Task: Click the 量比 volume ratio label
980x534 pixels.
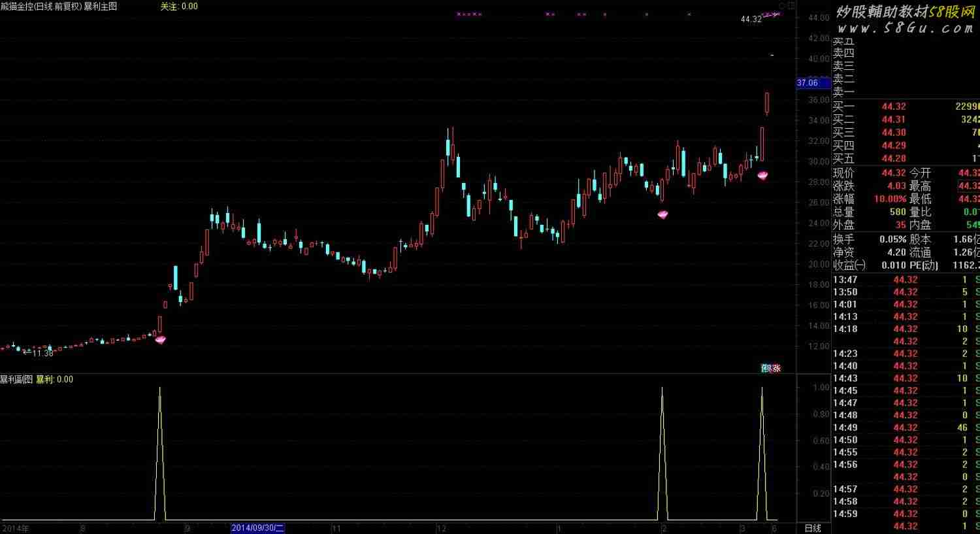Action: [x=920, y=212]
